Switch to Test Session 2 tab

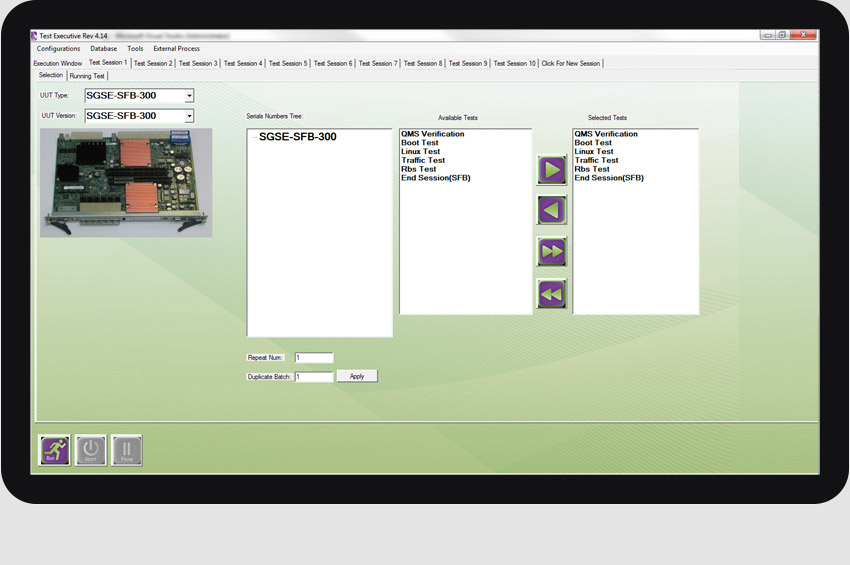(x=153, y=63)
